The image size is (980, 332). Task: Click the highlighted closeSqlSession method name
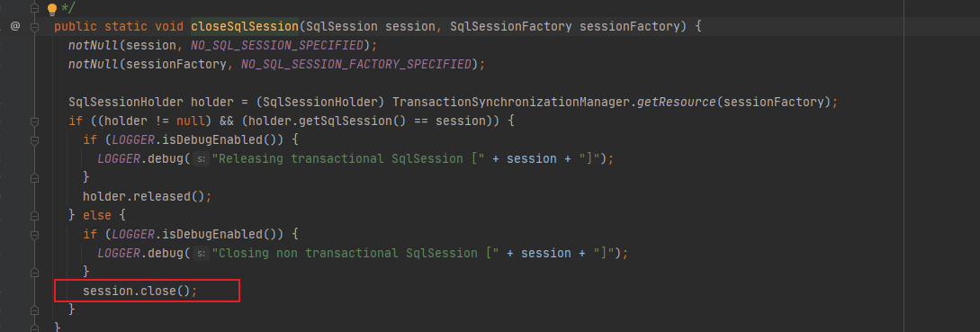pos(245,26)
